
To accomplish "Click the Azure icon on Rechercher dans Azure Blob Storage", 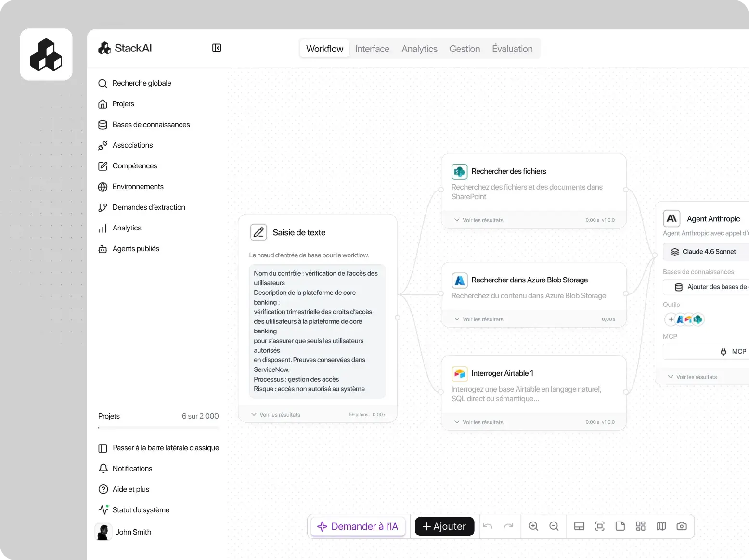I will 460,280.
